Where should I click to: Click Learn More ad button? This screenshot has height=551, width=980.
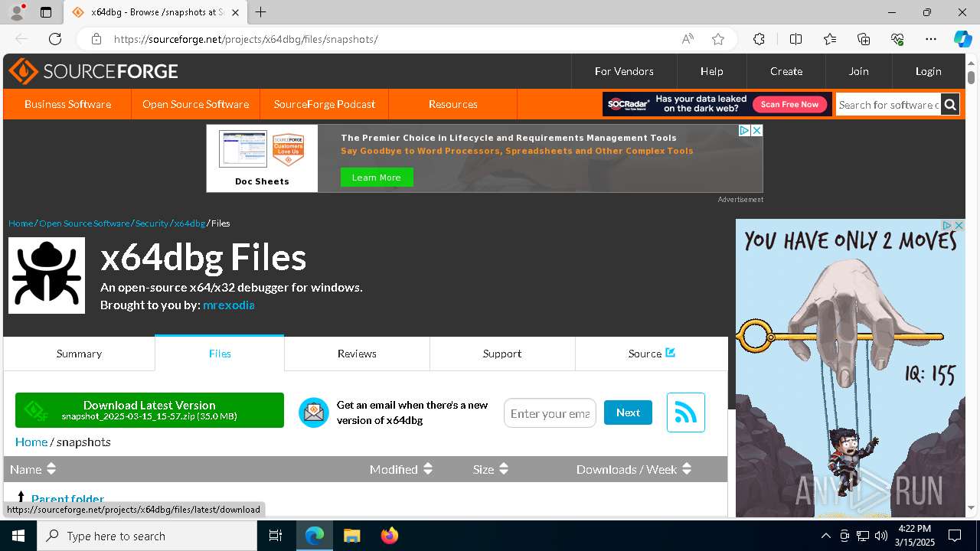click(x=376, y=178)
